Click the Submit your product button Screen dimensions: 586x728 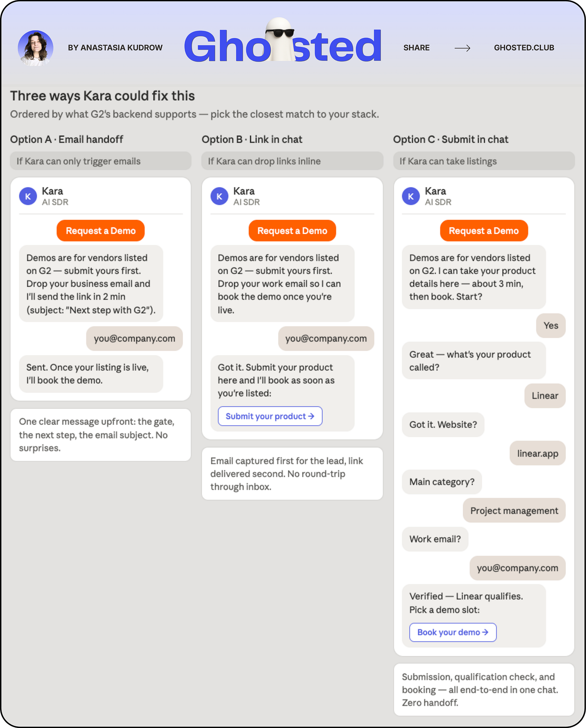point(270,416)
